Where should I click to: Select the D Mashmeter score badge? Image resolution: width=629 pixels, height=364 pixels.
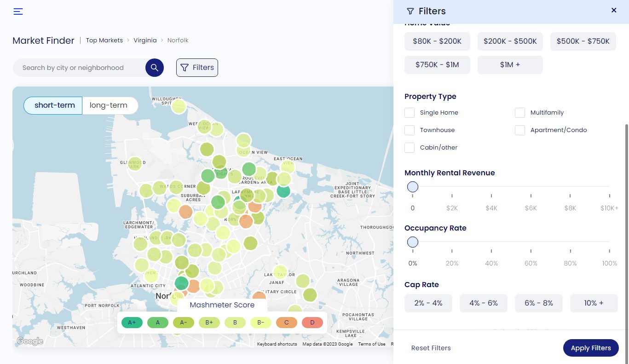(312, 323)
